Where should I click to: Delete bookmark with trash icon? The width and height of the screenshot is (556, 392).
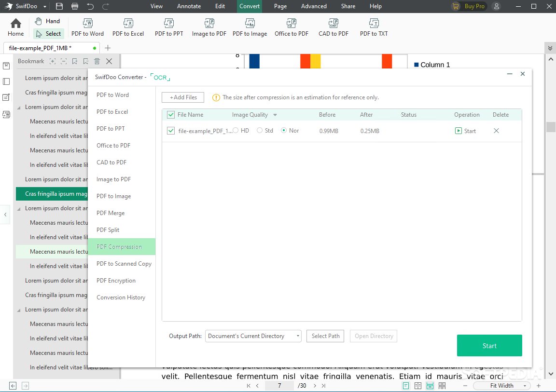97,61
